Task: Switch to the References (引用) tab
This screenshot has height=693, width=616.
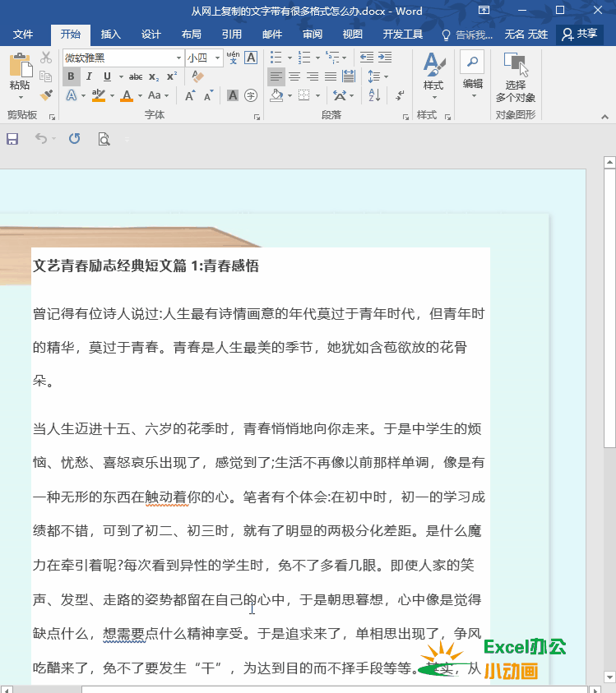Action: (x=232, y=35)
